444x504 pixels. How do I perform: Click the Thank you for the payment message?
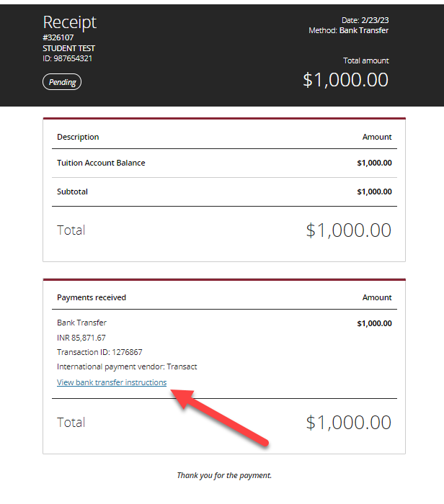tap(224, 475)
